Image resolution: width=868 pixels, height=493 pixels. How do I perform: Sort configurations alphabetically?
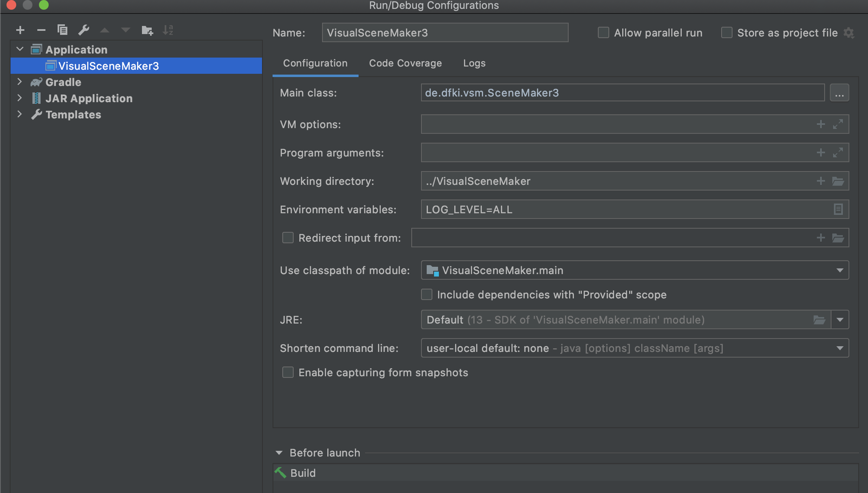point(168,30)
